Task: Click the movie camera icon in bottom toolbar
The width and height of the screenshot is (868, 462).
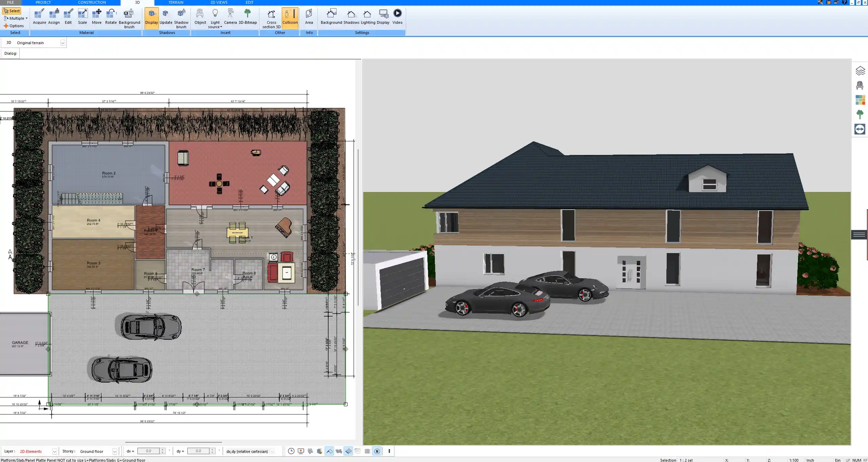Action: pos(310,451)
